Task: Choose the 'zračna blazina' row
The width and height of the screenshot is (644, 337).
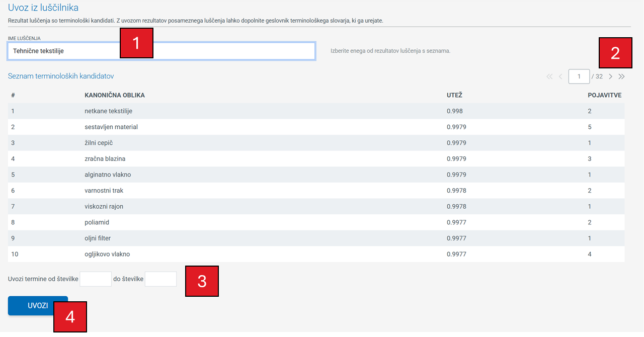Action: [105, 159]
